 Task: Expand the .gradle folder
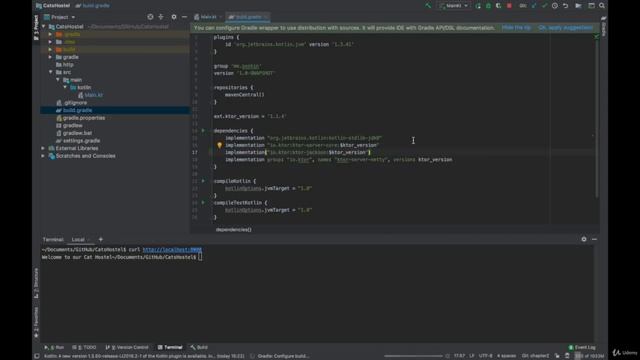click(50, 34)
